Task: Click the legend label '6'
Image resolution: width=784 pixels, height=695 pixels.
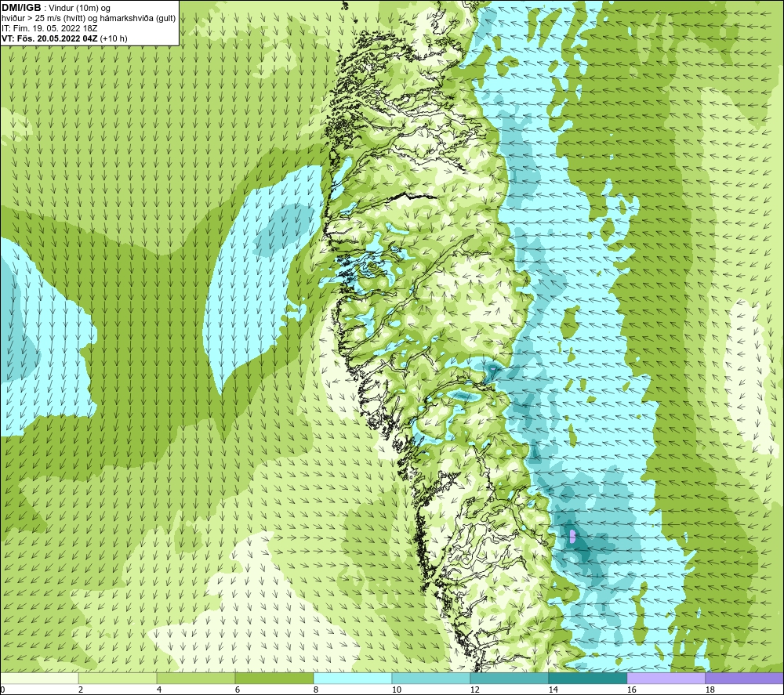Action: click(237, 690)
